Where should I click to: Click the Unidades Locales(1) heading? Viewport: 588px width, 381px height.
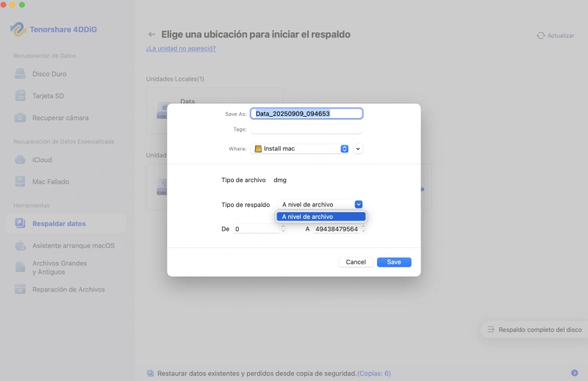coord(175,79)
